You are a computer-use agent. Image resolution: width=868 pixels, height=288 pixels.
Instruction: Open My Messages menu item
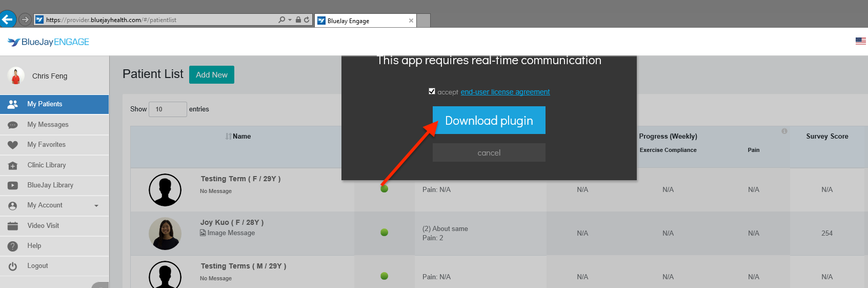tap(54, 125)
